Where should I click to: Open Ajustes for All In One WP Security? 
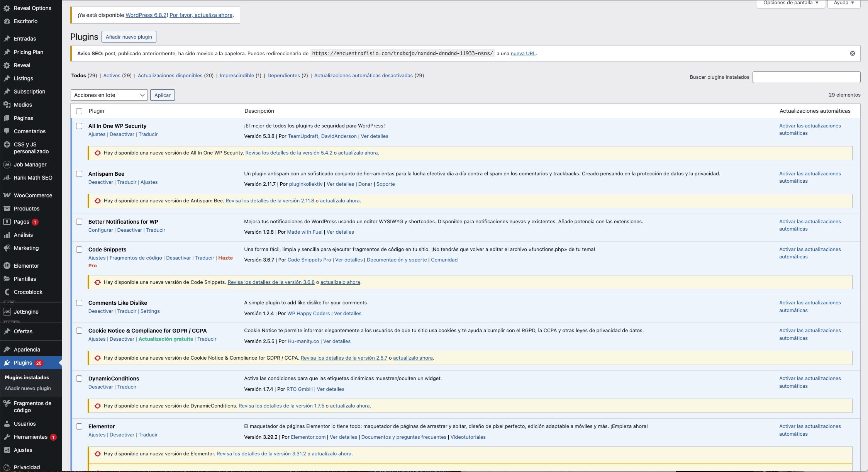(x=97, y=134)
